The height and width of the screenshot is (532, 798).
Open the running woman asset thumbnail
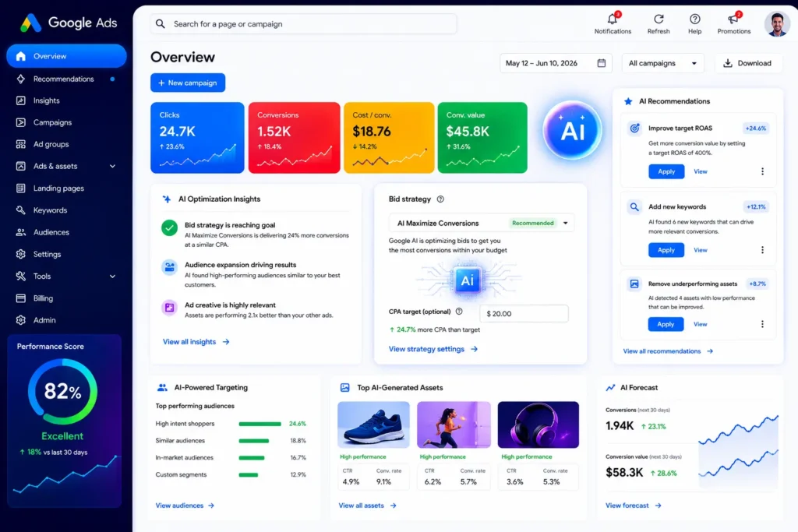click(454, 425)
